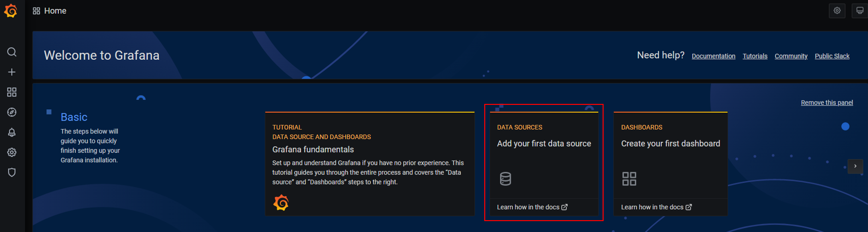
Task: Open the Public Slack link
Action: coord(832,56)
